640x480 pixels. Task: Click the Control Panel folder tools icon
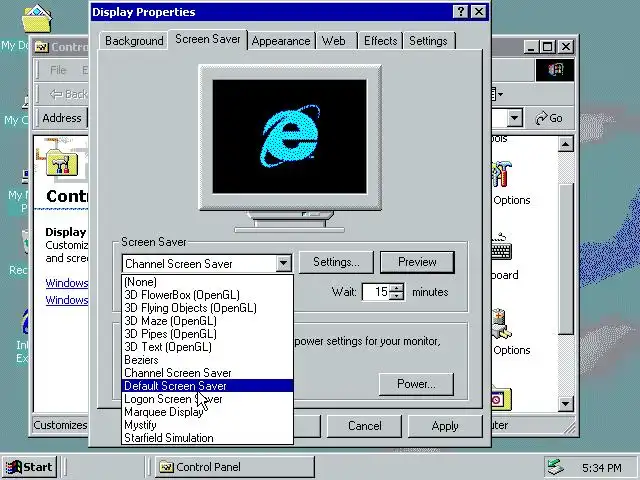tap(62, 162)
